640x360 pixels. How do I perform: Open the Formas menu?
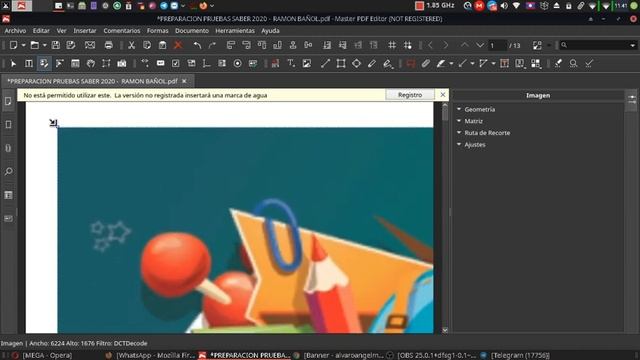(158, 31)
